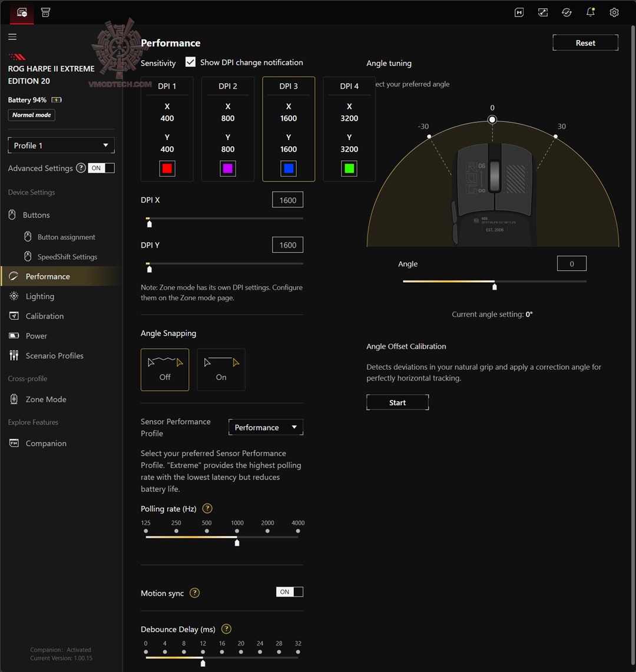This screenshot has width=636, height=672.
Task: Click the help icon next to Polling rate
Action: click(x=207, y=509)
